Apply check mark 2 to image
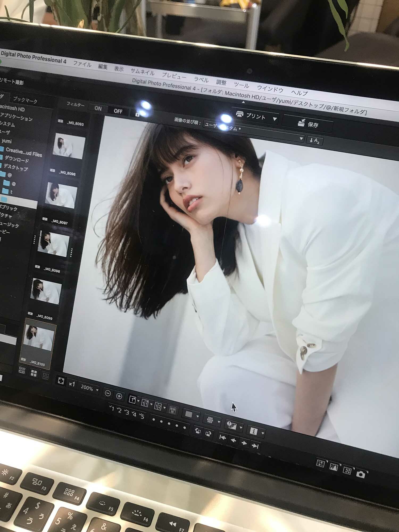The height and width of the screenshot is (532, 399). 119,410
